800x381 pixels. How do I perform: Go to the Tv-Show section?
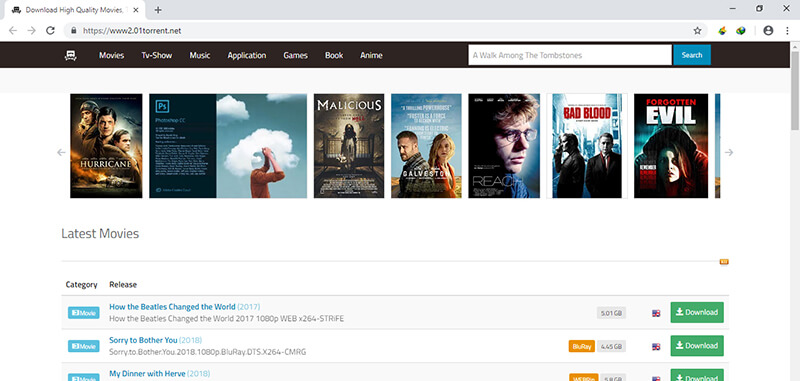tap(157, 55)
